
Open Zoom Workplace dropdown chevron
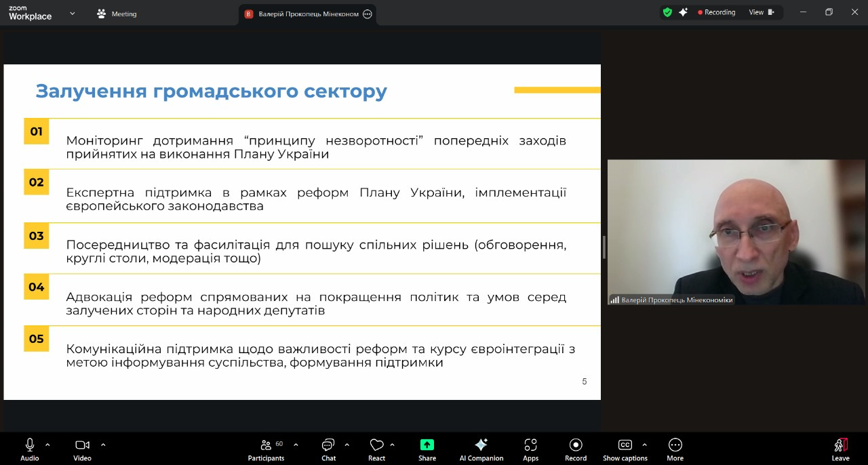pos(73,14)
